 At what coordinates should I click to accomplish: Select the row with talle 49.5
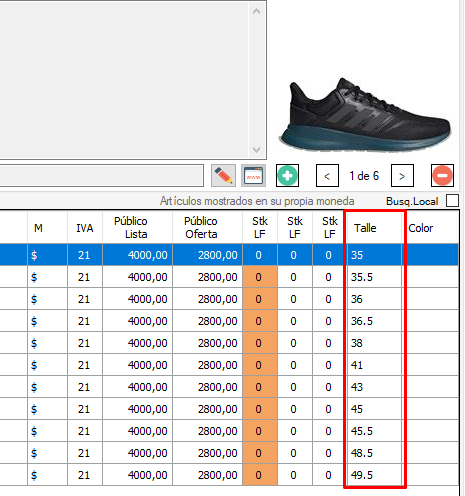pos(229,475)
